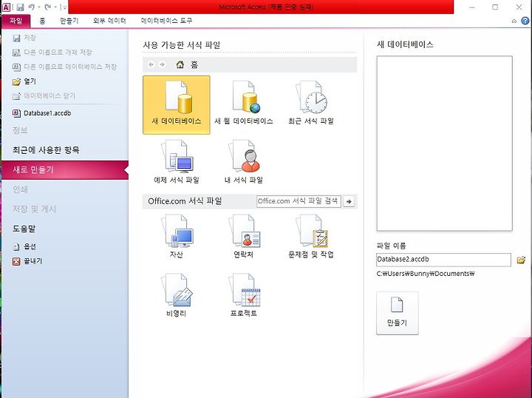
Task: Click the save icon in quick access toolbar
Action: [x=20, y=7]
